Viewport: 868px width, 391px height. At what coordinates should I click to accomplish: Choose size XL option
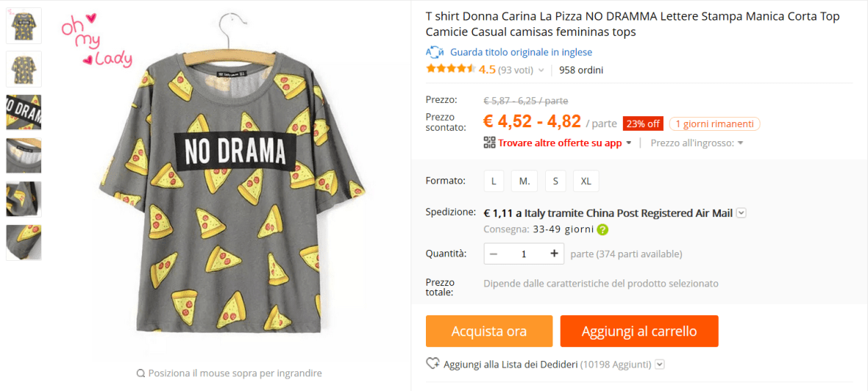[586, 181]
